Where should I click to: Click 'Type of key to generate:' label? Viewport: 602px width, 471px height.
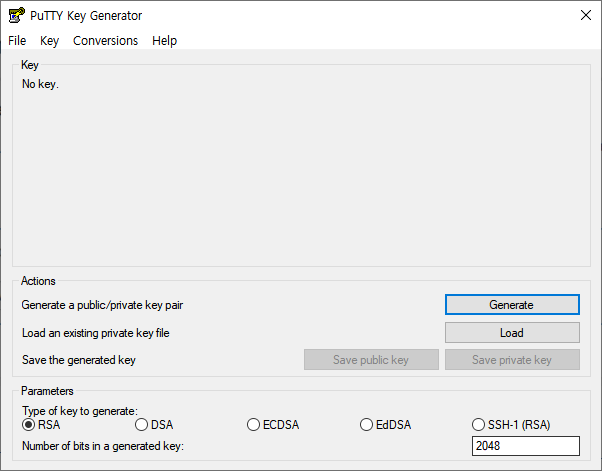80,411
